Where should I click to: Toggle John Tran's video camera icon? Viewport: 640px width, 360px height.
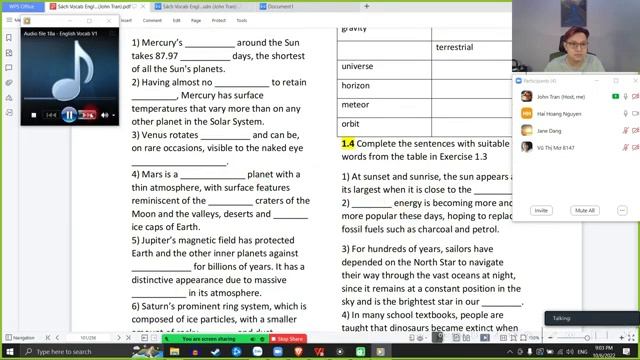[635, 97]
